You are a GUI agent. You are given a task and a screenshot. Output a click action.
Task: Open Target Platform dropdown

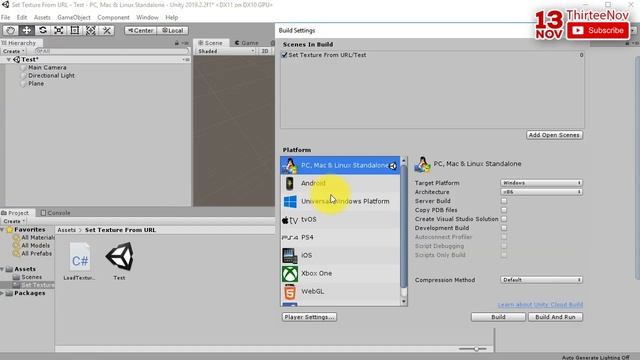tap(541, 183)
